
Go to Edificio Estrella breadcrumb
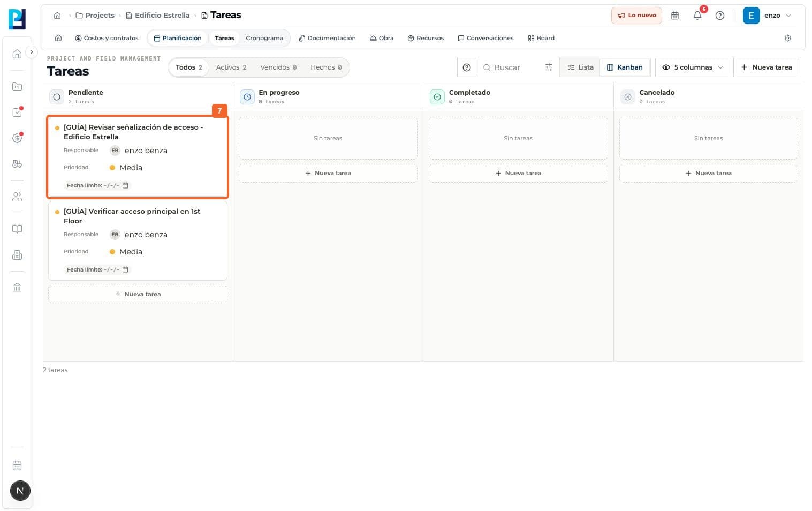[158, 16]
